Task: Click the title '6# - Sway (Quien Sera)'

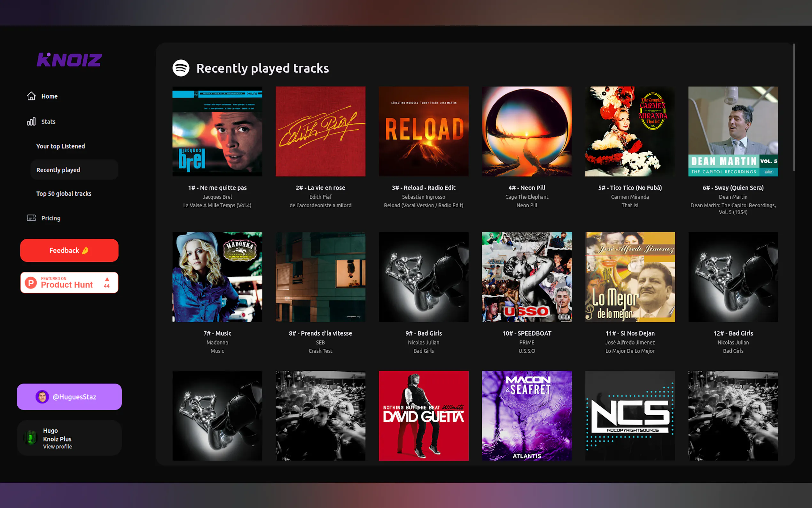Action: pyautogui.click(x=733, y=188)
